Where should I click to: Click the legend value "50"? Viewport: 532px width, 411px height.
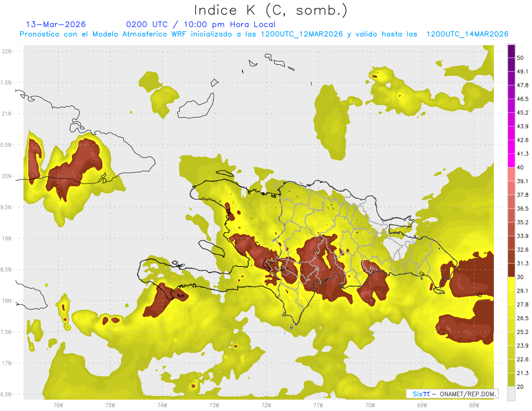520,58
